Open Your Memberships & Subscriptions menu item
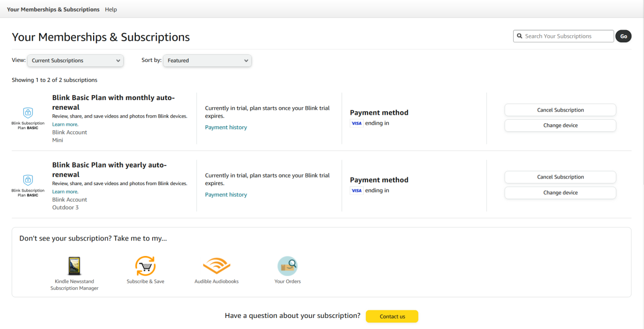Viewport: 644px width, 329px height. point(53,9)
